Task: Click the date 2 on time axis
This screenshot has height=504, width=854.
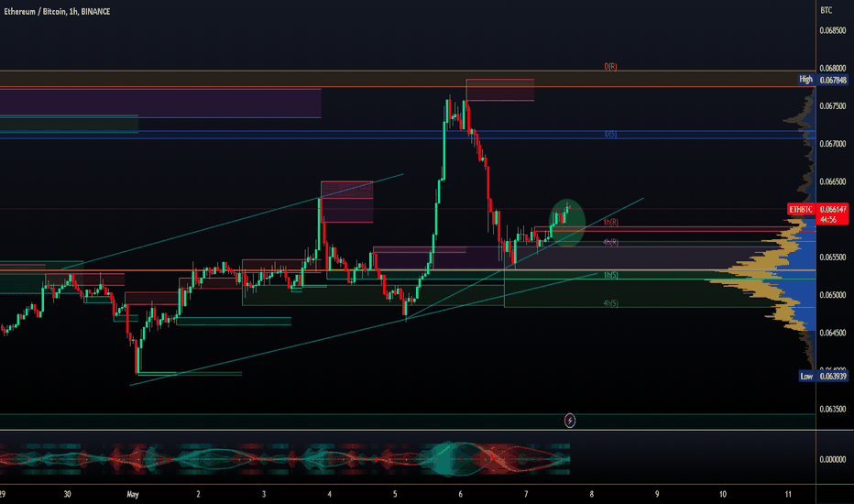Action: (x=198, y=494)
